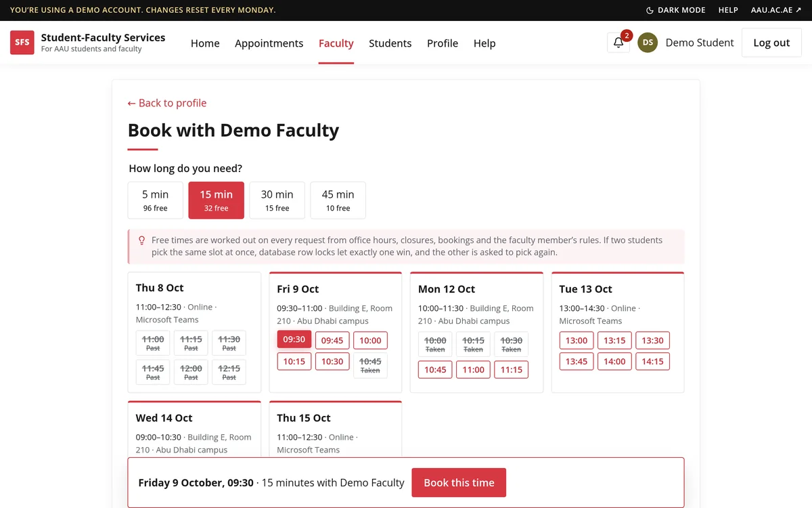Pick the 13:30 slot on Tuesday
Screen dimensions: 812x508
tap(652, 340)
